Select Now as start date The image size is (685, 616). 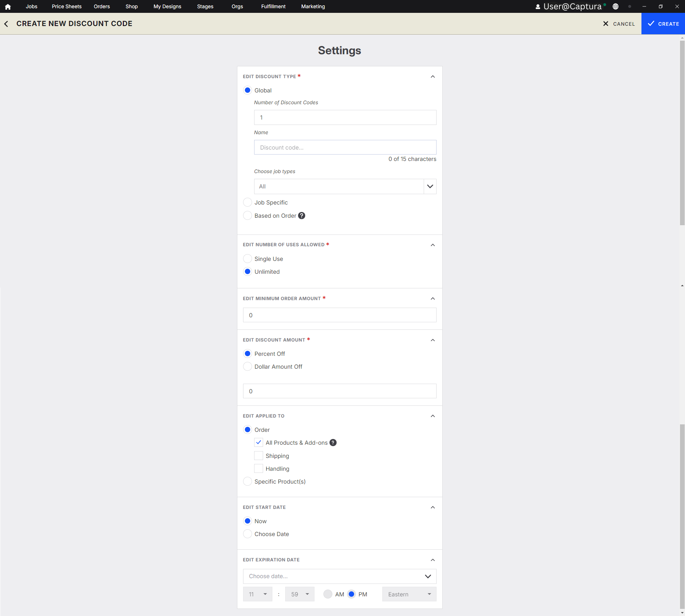pos(247,521)
